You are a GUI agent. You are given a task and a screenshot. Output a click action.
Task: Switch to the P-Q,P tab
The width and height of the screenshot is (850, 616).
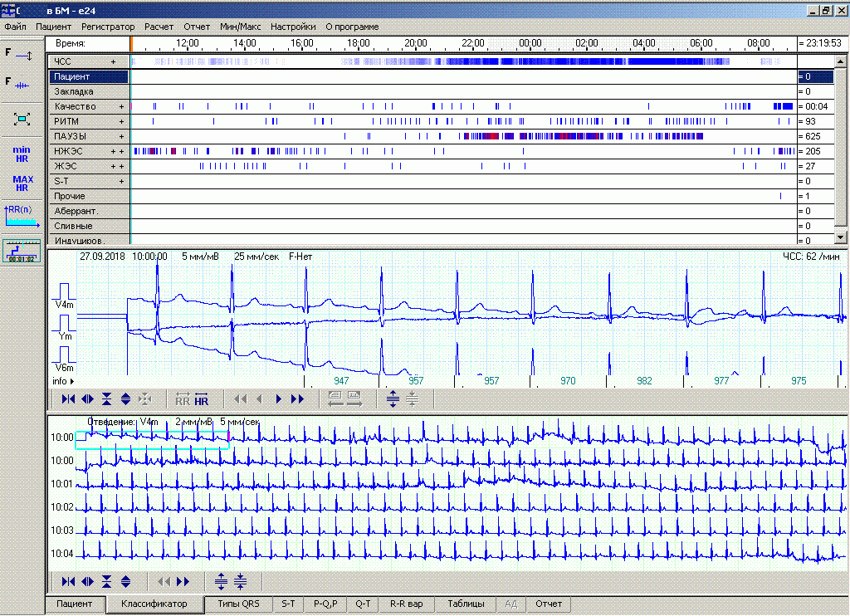[x=325, y=604]
